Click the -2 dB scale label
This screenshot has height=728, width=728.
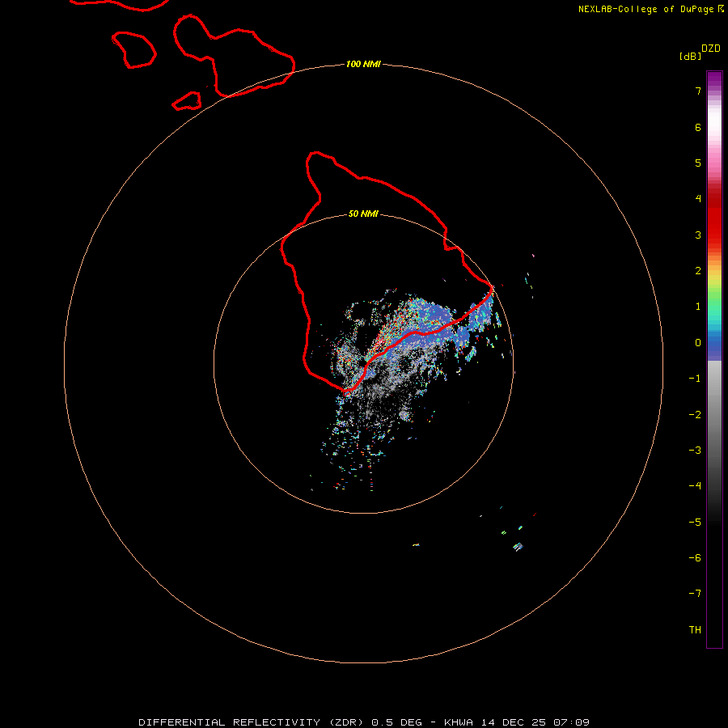[695, 415]
